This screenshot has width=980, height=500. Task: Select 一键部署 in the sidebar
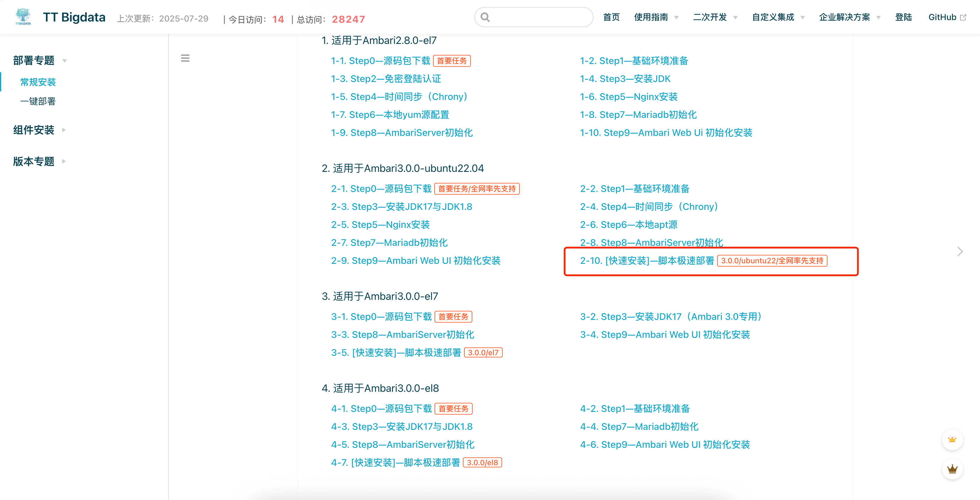(x=38, y=101)
